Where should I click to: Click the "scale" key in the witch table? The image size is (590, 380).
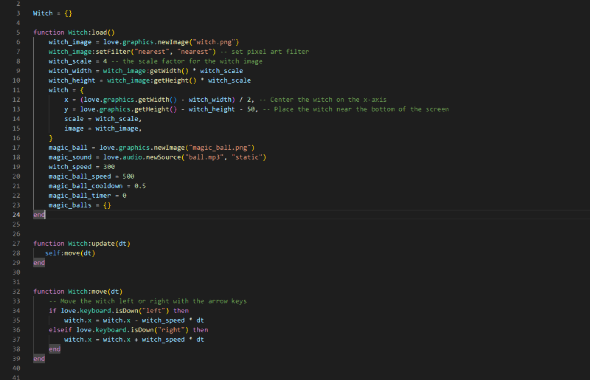[74, 119]
